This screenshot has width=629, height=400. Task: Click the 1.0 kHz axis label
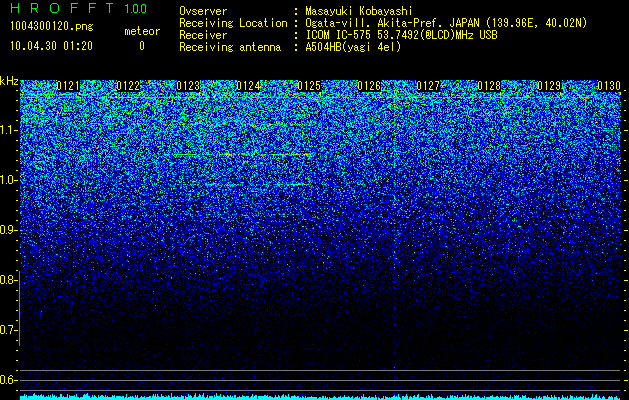click(x=8, y=180)
